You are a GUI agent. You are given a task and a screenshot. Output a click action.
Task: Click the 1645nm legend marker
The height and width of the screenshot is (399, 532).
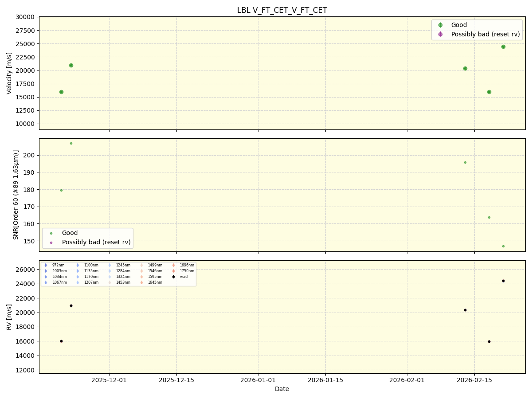tap(141, 282)
